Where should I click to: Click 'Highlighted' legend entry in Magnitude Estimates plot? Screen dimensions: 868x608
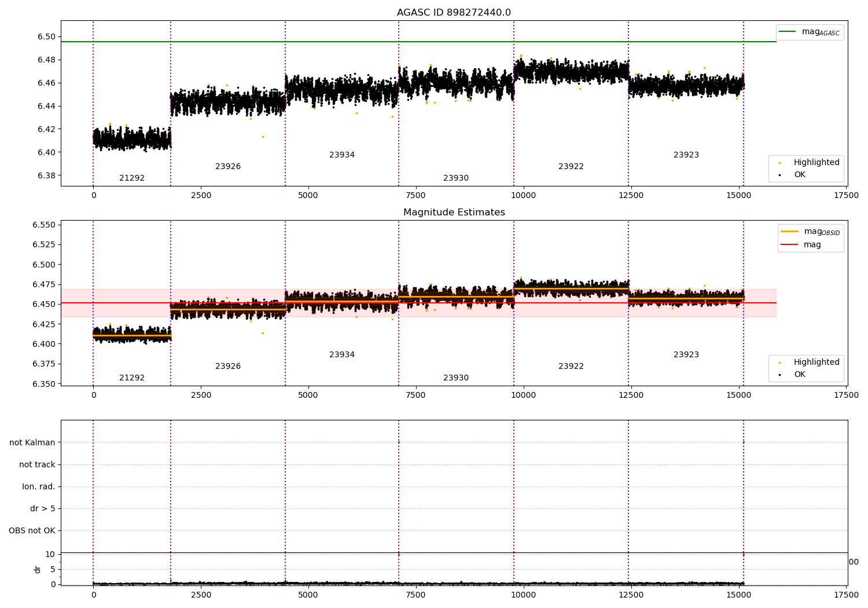809,362
